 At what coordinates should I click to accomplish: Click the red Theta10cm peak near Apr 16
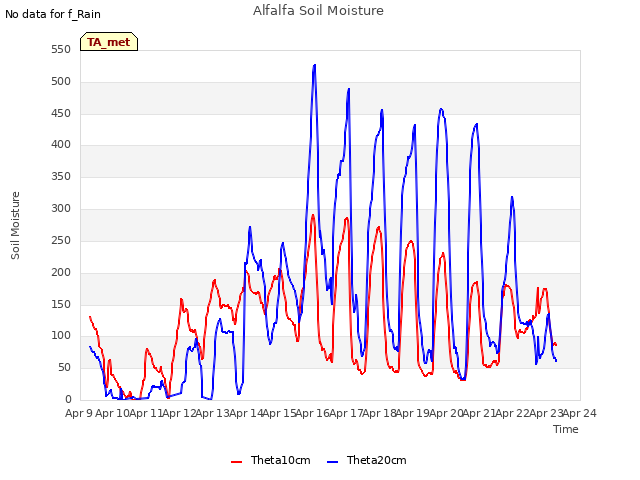point(313,215)
